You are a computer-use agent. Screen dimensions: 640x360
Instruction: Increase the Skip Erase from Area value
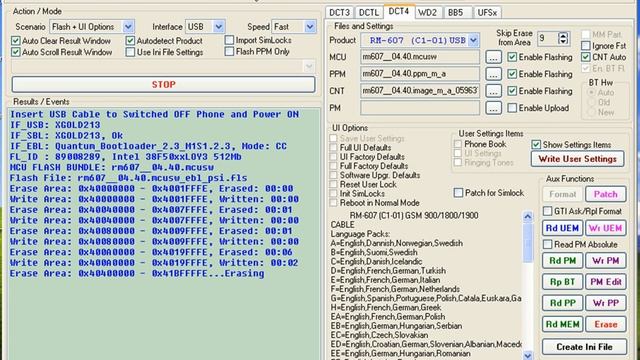tap(563, 36)
